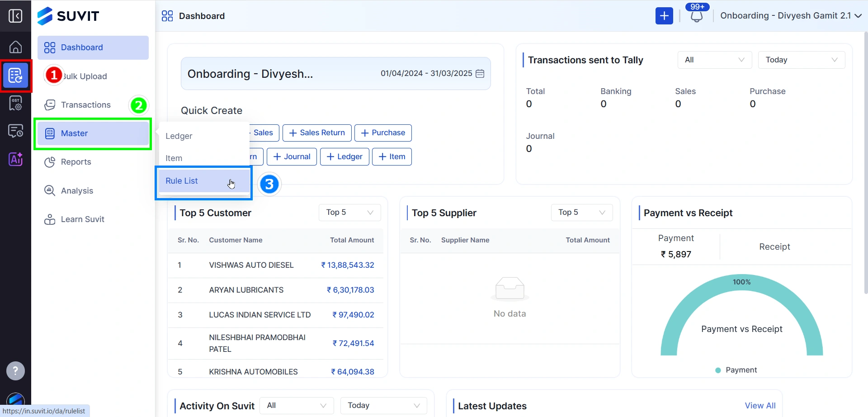Viewport: 868px width, 417px height.
Task: Open the All filter in Transactions sent to Tally
Action: click(x=714, y=60)
